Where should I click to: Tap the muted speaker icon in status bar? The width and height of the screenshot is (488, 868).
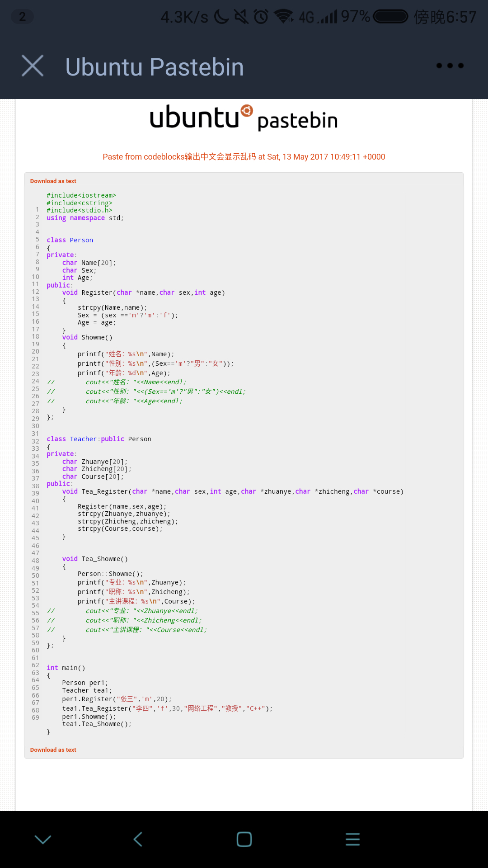coord(241,17)
